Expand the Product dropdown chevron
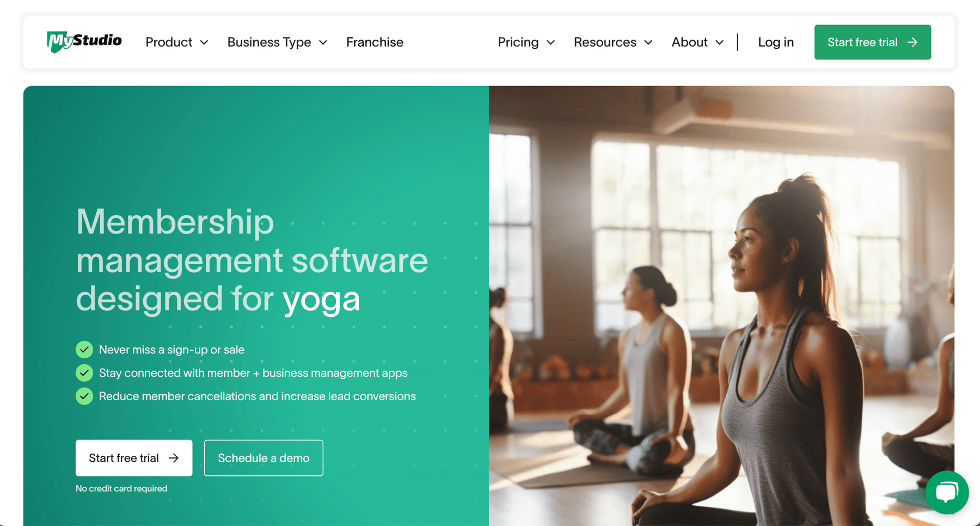Screen dimensions: 980x526 point(204,42)
